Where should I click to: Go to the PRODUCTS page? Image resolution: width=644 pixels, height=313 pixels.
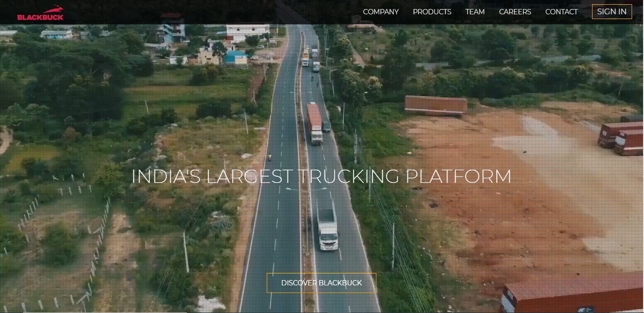pos(432,12)
